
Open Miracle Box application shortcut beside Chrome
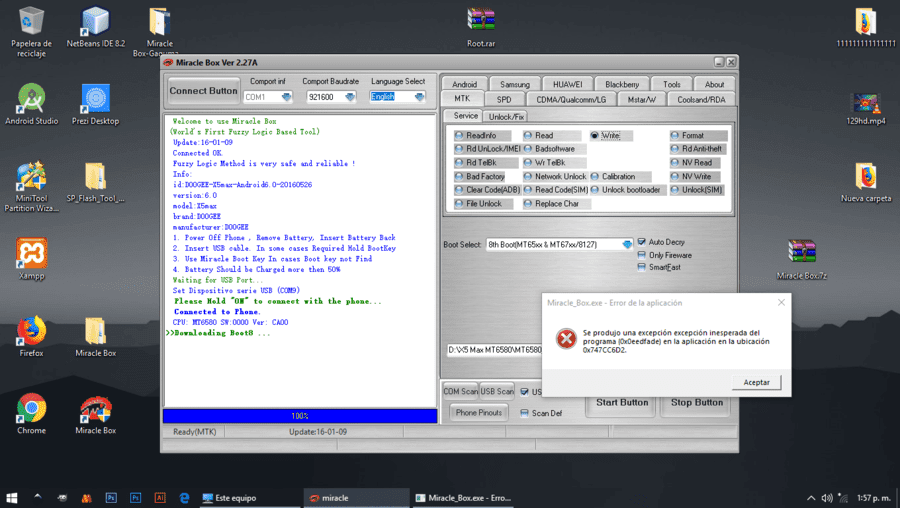[x=95, y=414]
